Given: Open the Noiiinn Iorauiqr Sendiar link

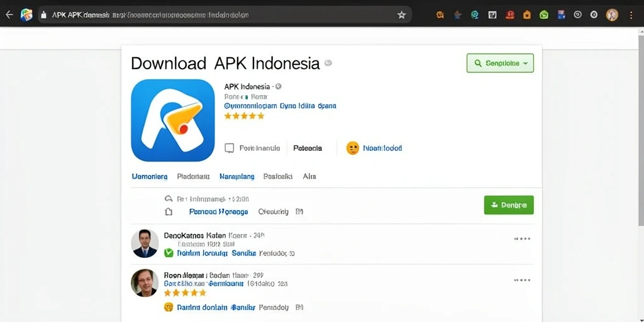Looking at the screenshot, I should point(216,253).
